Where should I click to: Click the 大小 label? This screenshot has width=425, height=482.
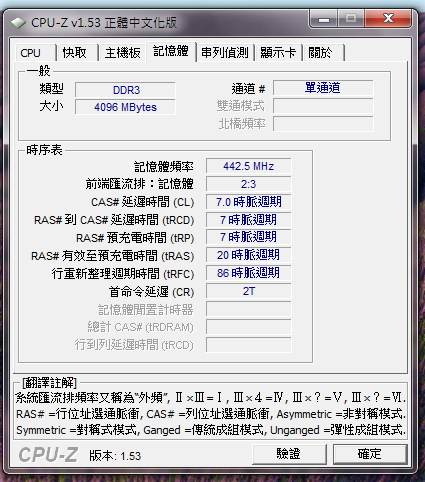pos(51,106)
